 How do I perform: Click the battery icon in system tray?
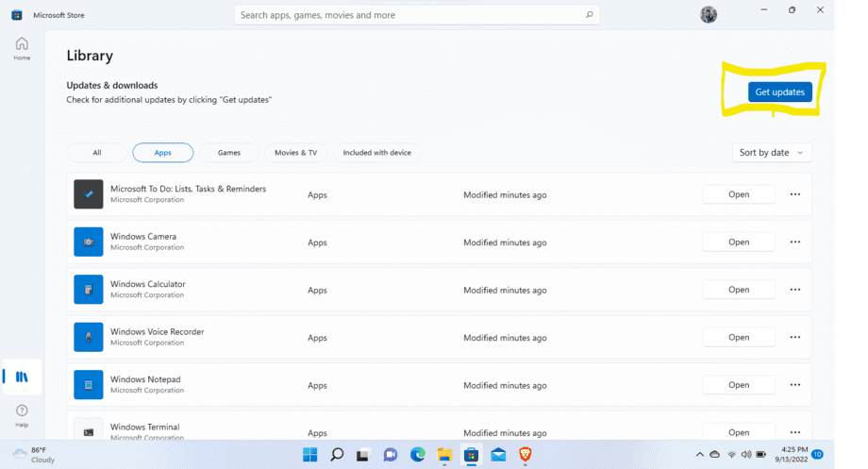761,455
